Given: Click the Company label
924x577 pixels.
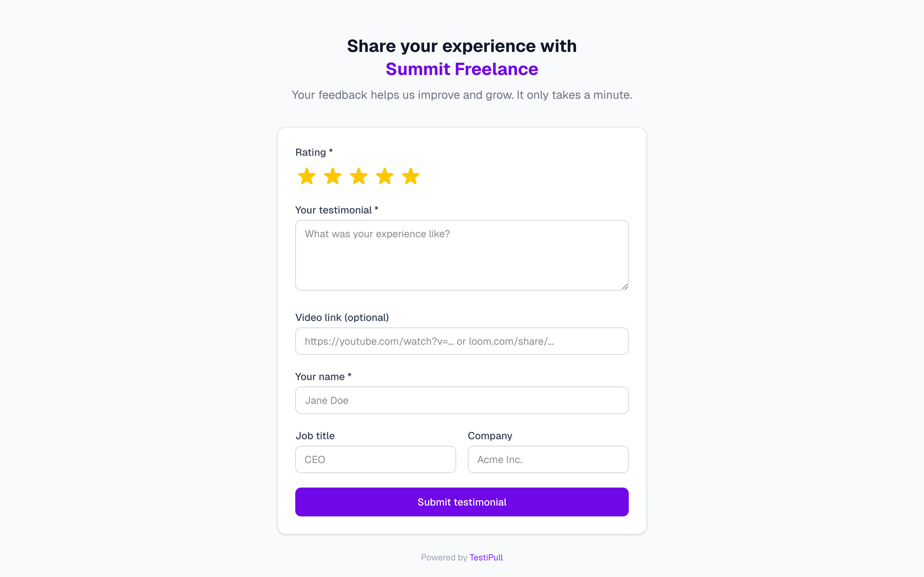Looking at the screenshot, I should coord(490,436).
